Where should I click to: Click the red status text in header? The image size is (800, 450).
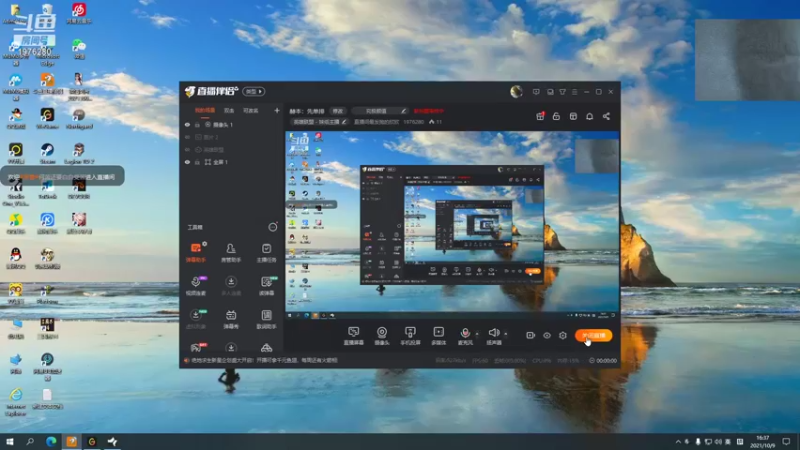tap(429, 111)
